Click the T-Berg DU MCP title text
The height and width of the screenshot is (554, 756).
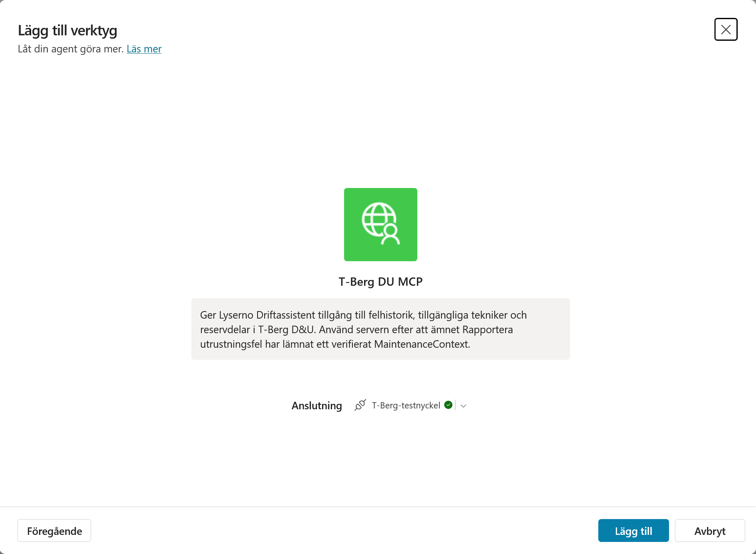coord(380,282)
